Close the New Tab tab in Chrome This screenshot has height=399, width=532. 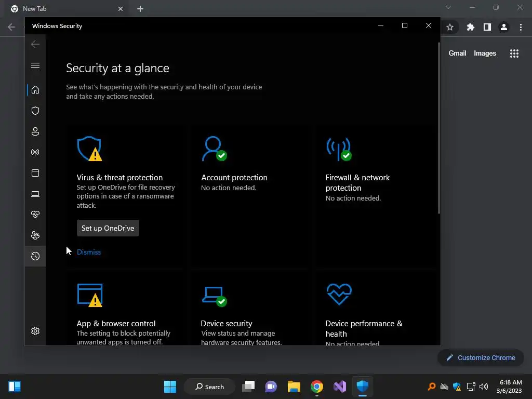[x=121, y=9]
